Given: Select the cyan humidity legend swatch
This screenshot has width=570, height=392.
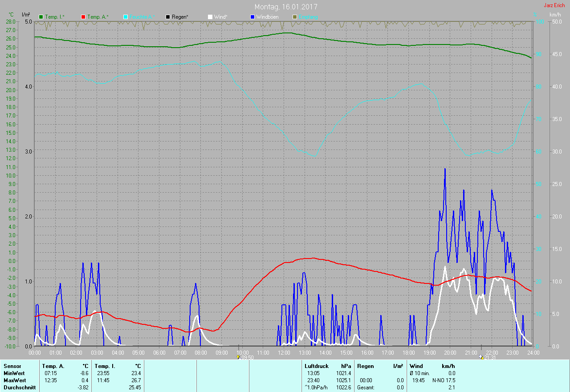Looking at the screenshot, I should click(126, 17).
